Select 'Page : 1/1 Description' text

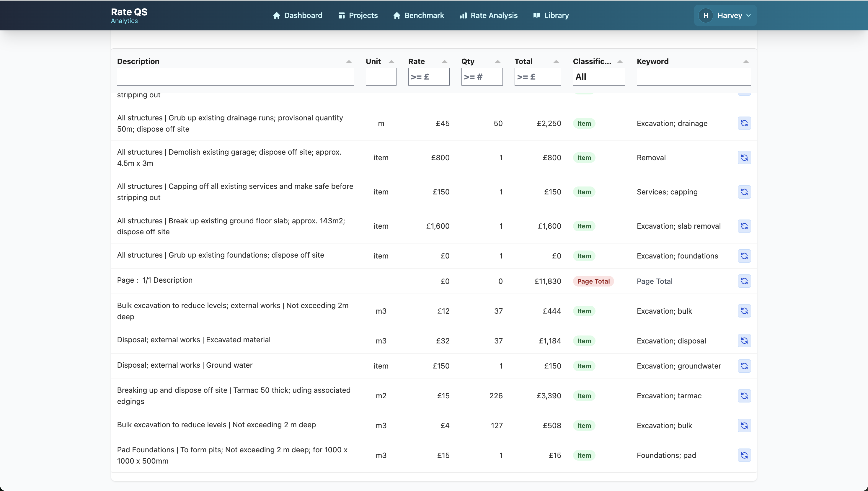pos(155,280)
